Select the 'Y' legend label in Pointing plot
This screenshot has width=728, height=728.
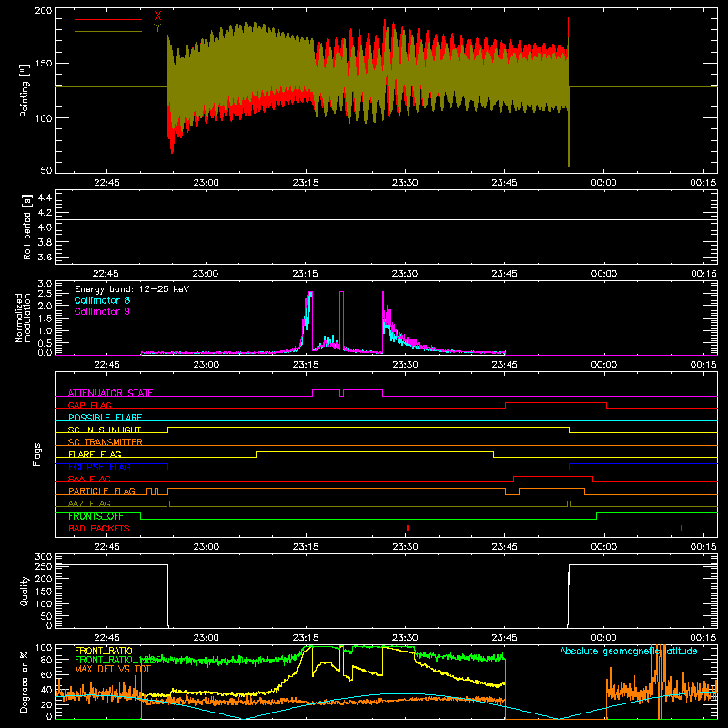pos(157,28)
